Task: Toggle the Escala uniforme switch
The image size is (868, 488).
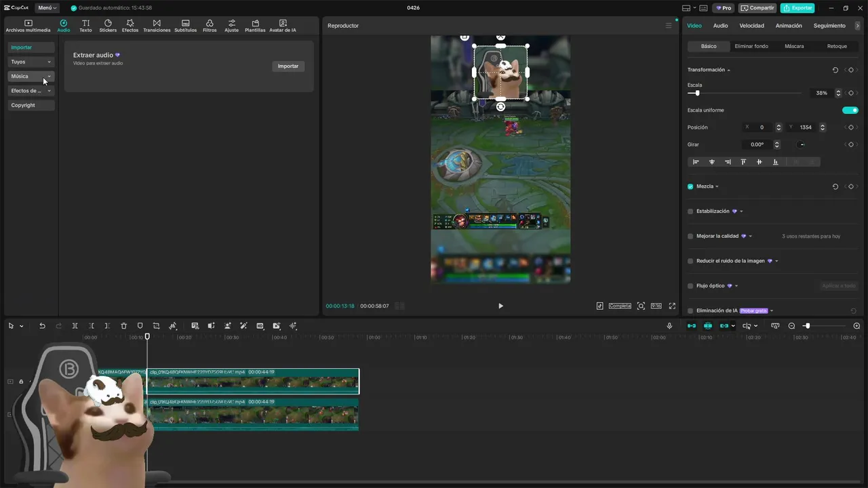Action: [850, 110]
